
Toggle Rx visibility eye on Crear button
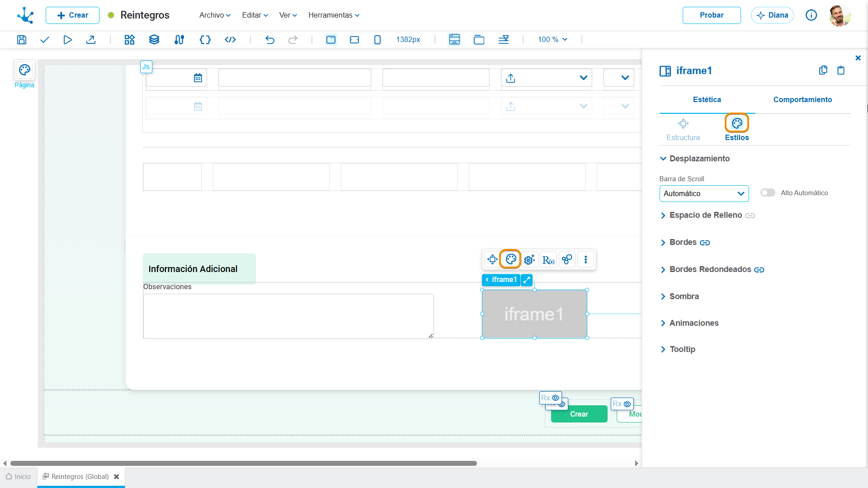(556, 398)
